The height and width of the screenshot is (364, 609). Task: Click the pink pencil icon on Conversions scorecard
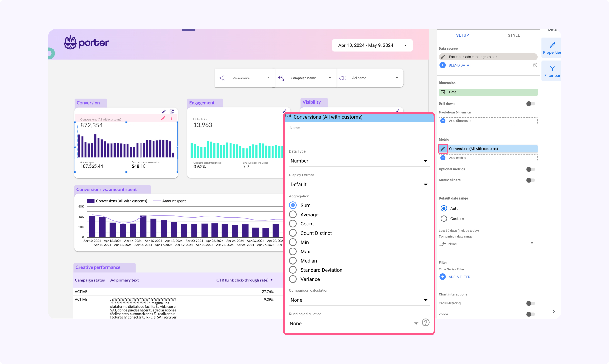[163, 118]
